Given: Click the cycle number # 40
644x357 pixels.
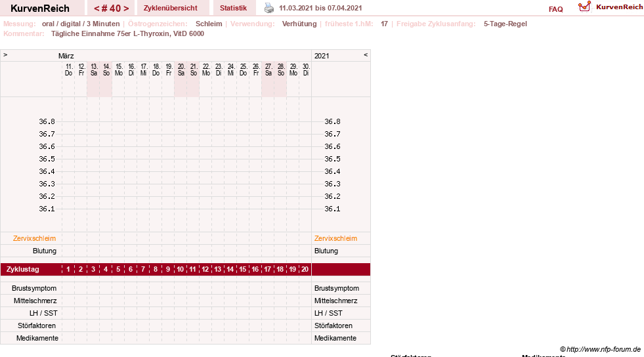Looking at the screenshot, I should [112, 9].
